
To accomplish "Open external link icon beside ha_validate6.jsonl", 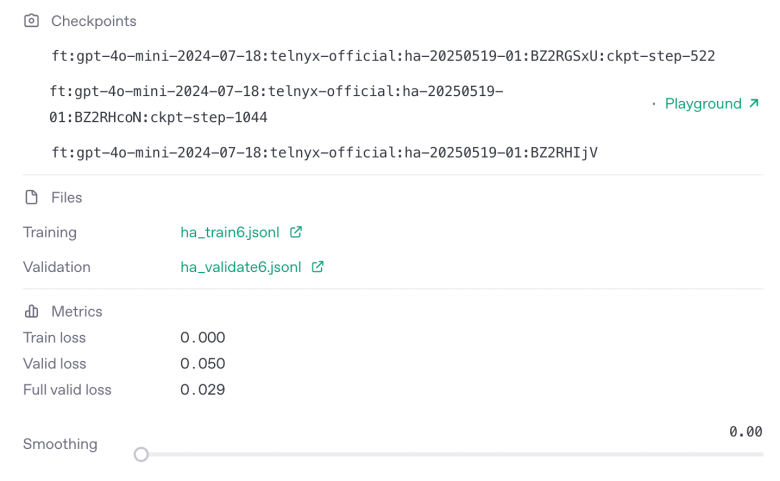I will pyautogui.click(x=317, y=267).
